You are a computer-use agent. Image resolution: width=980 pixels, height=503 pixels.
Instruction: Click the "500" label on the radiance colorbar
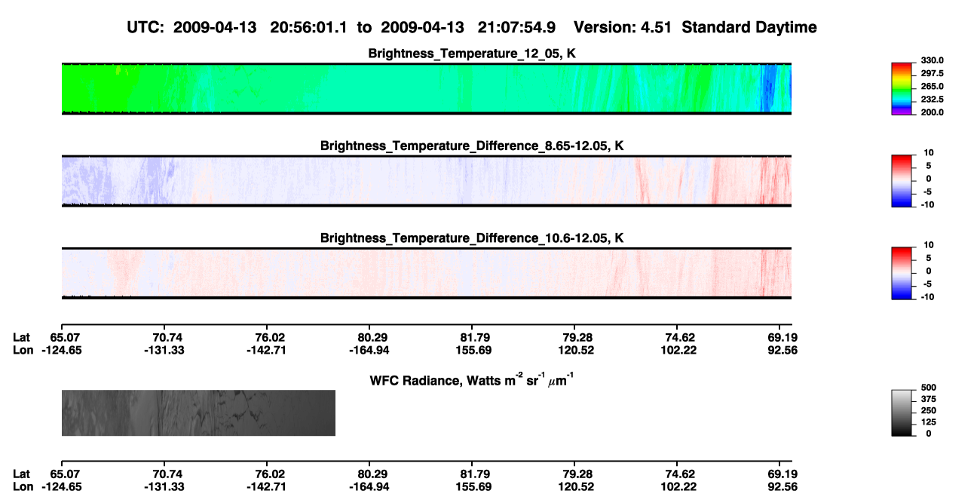(x=929, y=387)
